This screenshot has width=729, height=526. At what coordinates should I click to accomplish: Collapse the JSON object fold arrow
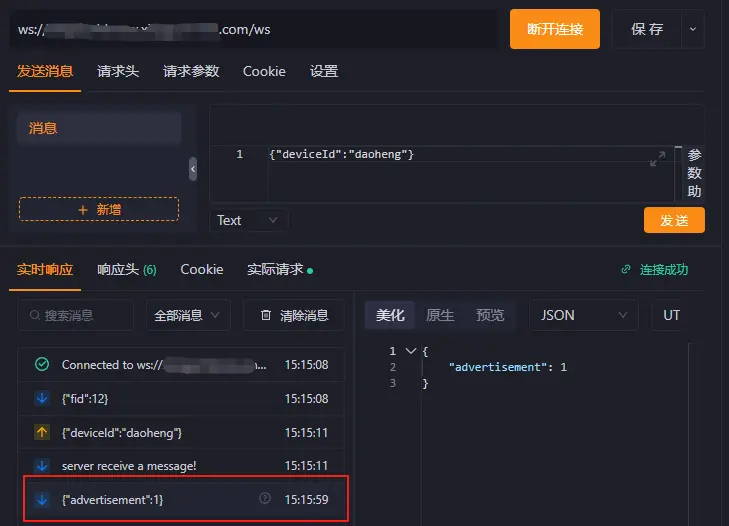click(411, 351)
